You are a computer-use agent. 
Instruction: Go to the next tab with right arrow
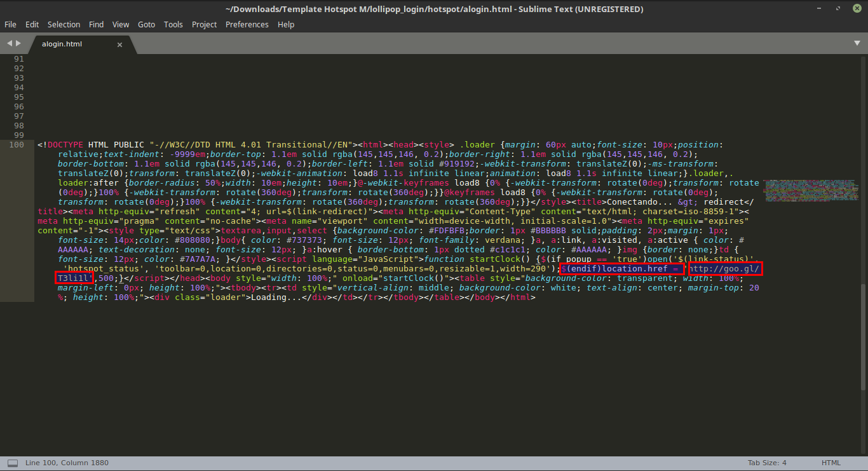(18, 43)
